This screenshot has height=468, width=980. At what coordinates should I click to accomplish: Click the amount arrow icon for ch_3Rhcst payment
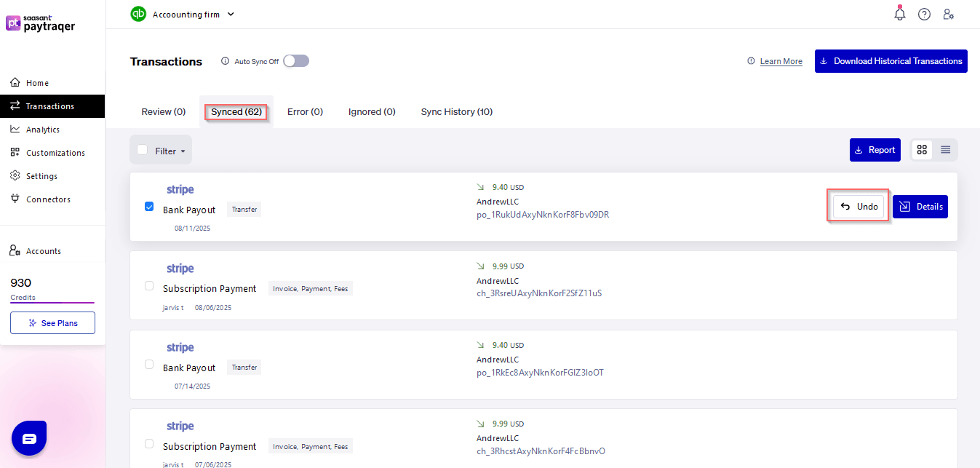click(x=480, y=424)
